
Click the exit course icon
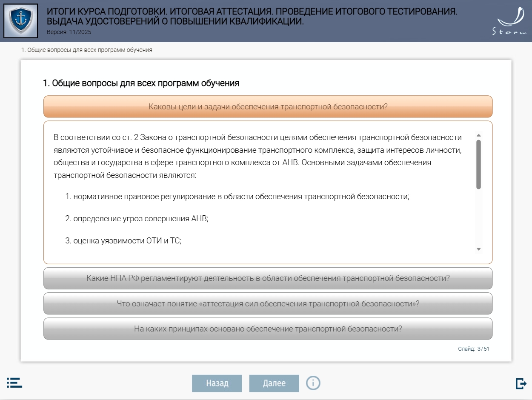(521, 383)
